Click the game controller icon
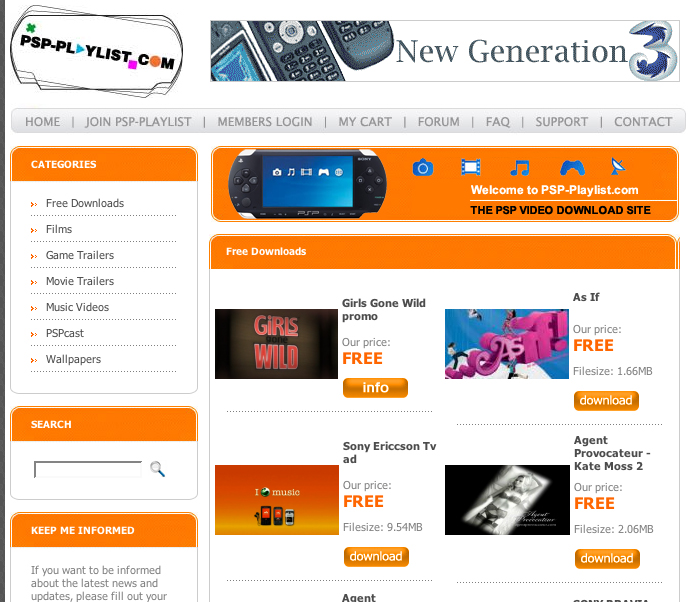The image size is (691, 602). click(572, 167)
